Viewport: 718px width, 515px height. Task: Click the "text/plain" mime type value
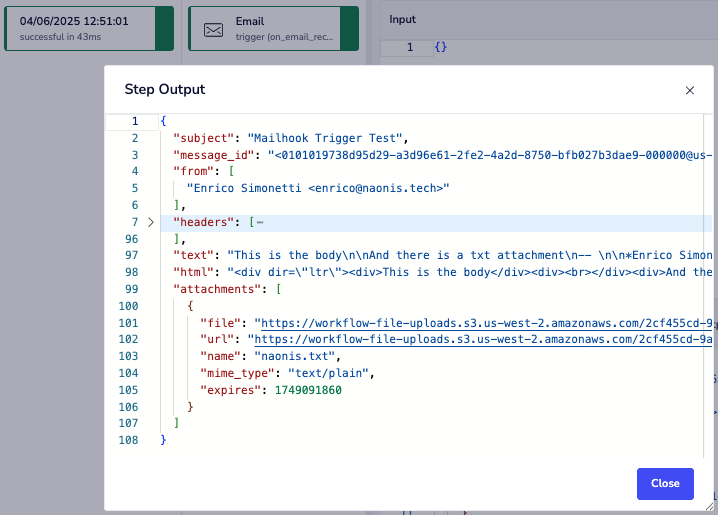pyautogui.click(x=328, y=373)
